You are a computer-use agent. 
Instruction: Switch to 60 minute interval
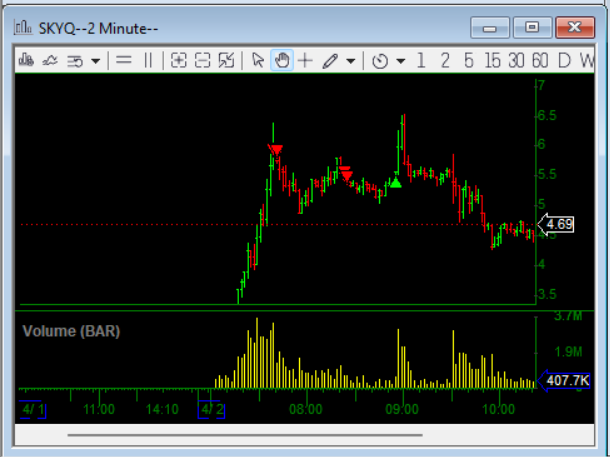tap(540, 61)
